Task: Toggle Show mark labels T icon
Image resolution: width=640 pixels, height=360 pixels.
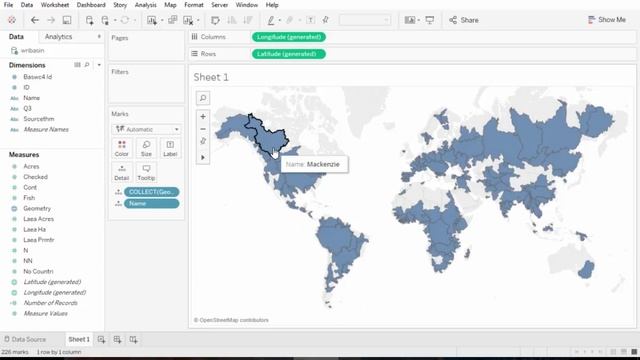Action: 311,20
